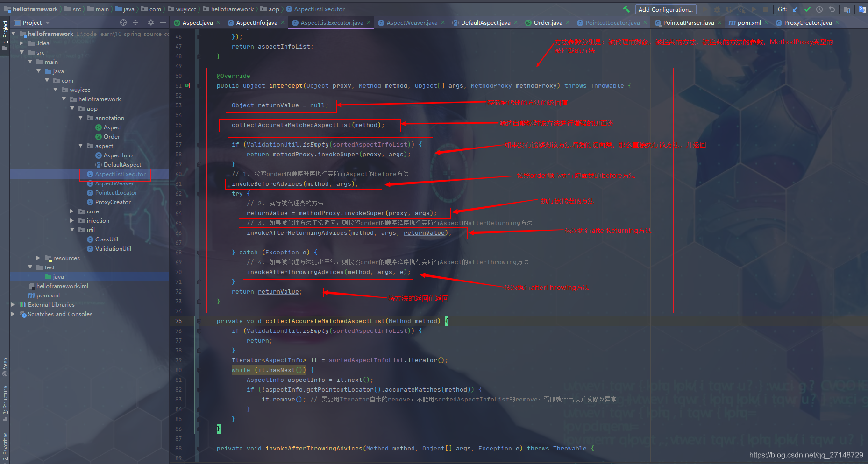Toggle the 2: Favorites tool window button
Screen dimensions: 868x464
(5, 447)
